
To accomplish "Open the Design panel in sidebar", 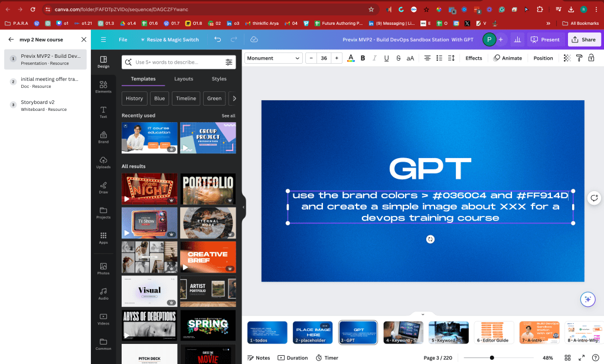I will 103,61.
